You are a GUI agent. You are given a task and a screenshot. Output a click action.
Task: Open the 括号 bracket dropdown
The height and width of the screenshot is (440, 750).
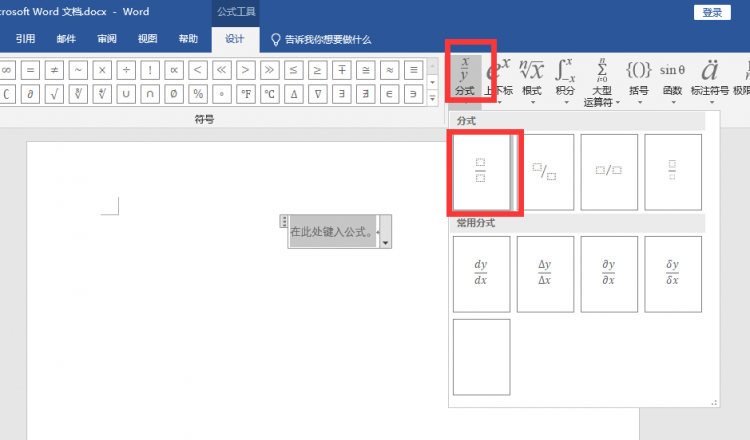(639, 79)
